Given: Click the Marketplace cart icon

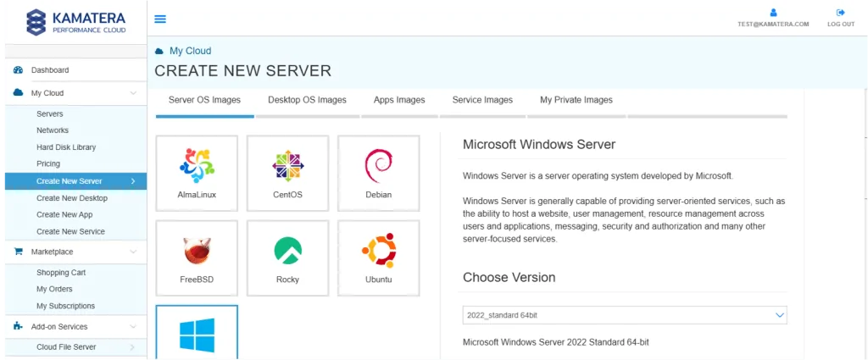Looking at the screenshot, I should tap(18, 252).
